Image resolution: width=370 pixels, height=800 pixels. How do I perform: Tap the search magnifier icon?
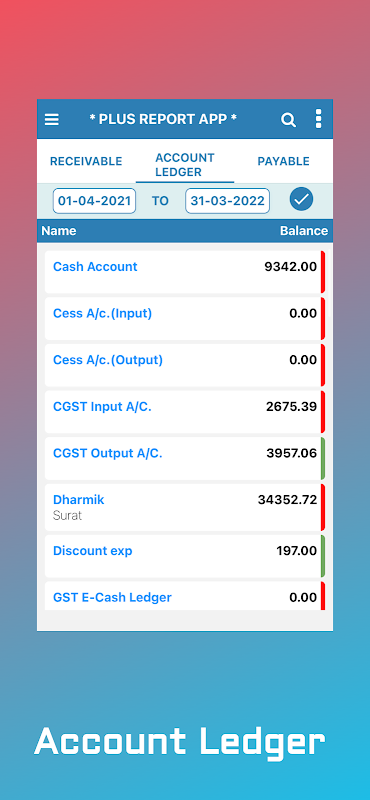click(x=288, y=120)
